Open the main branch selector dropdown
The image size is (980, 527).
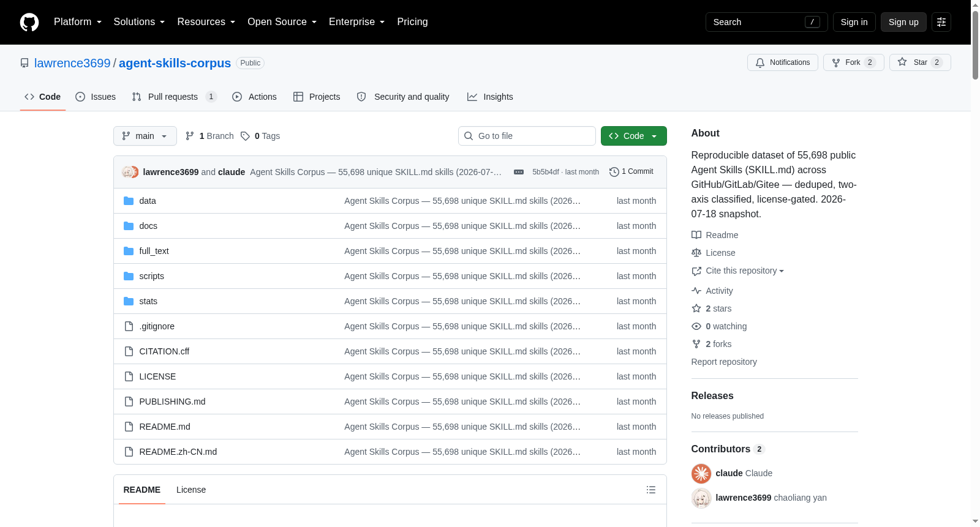[x=145, y=136]
